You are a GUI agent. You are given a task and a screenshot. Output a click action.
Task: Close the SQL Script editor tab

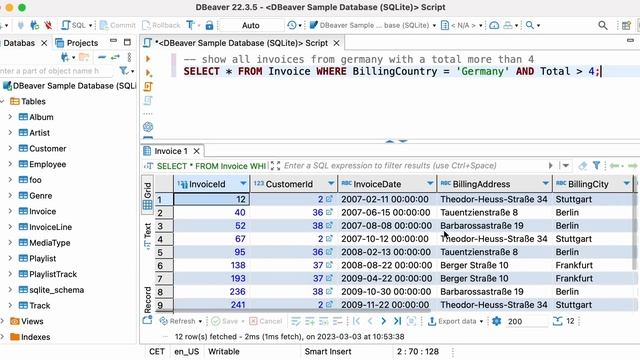pos(336,43)
